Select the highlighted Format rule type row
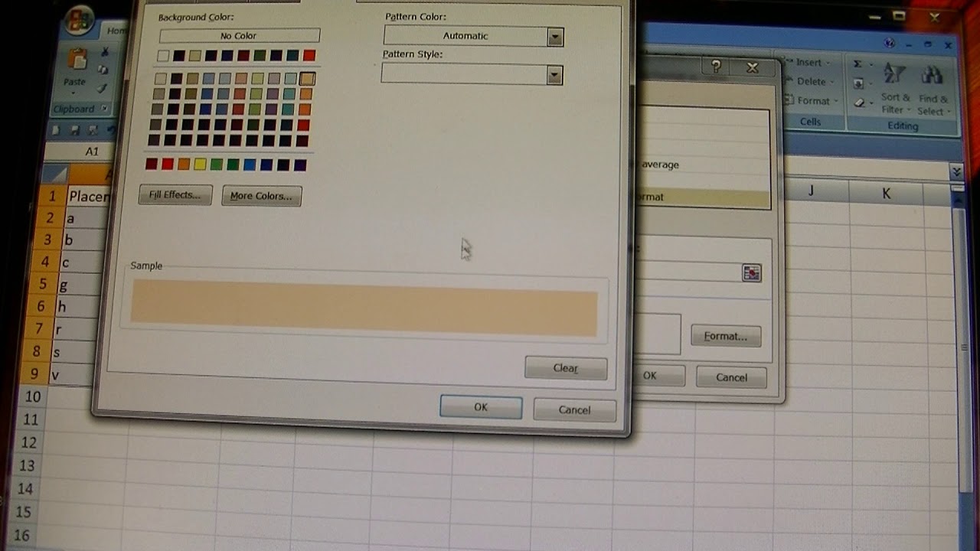Viewport: 980px width, 551px height. [x=704, y=197]
